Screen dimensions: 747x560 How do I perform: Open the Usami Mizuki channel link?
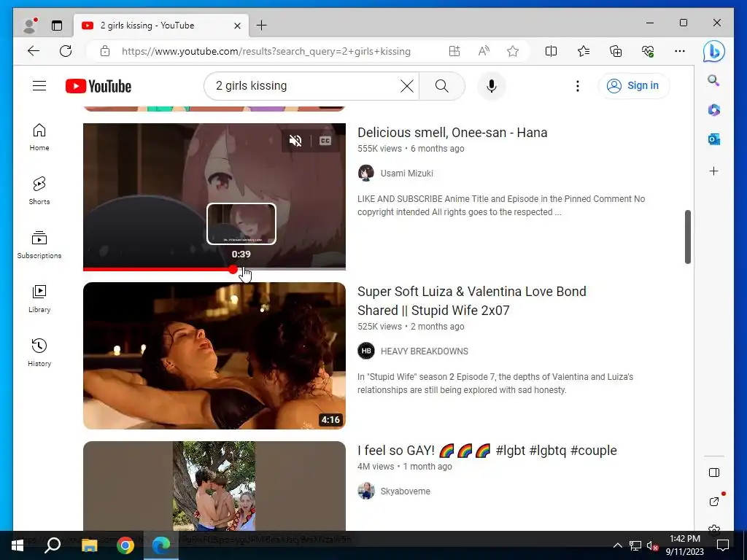[x=406, y=174]
